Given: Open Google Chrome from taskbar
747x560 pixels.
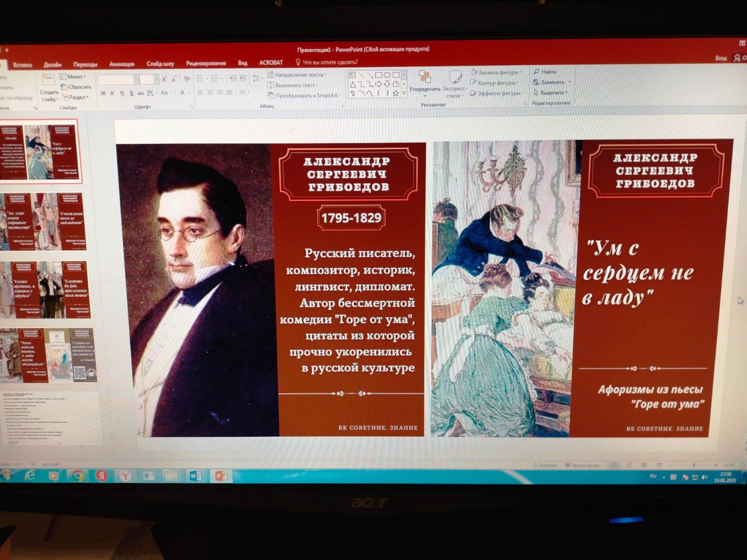Looking at the screenshot, I should (78, 476).
